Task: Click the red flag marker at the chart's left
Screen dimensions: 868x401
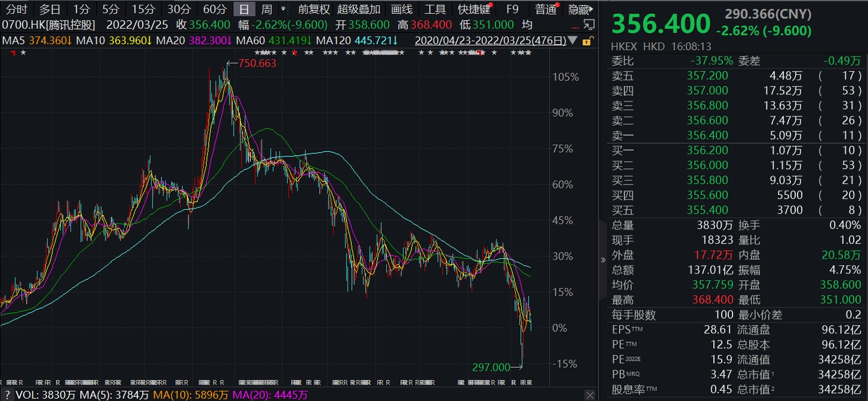Action: pos(13,53)
